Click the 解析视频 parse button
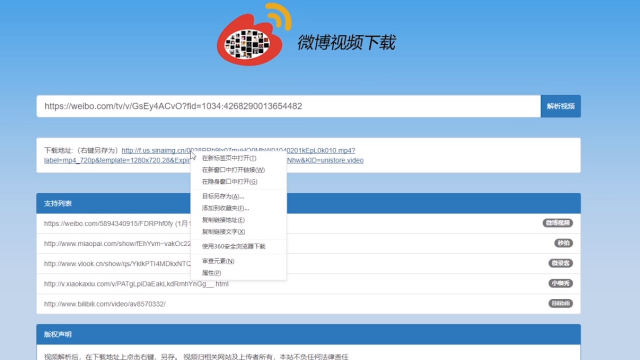 561,106
